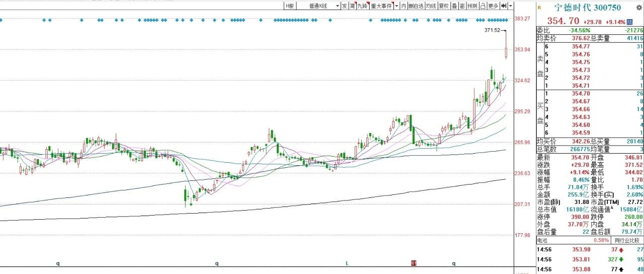Click the 324.62 price axis label

[523, 81]
